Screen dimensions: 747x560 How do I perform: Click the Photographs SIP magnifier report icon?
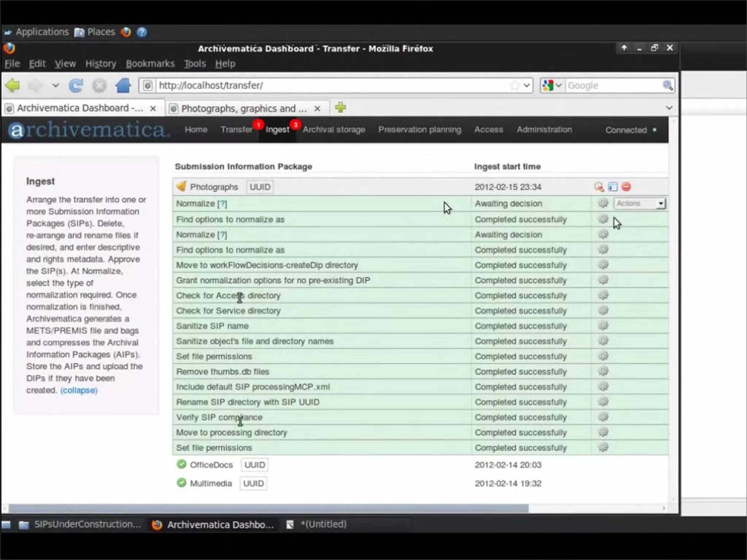(599, 187)
